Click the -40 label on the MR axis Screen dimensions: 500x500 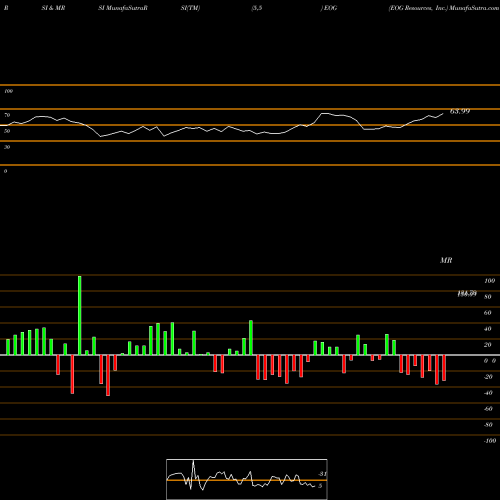coord(488,393)
